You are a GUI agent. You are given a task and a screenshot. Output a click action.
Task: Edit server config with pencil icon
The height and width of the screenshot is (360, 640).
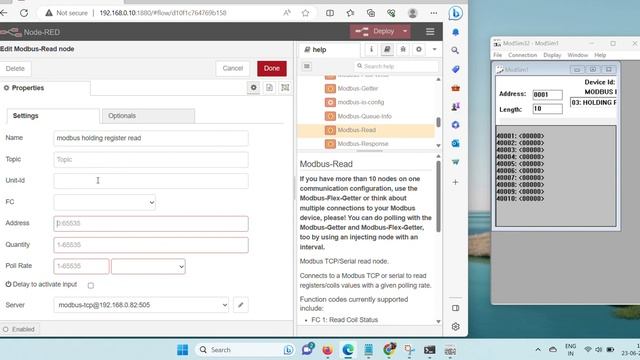click(241, 305)
